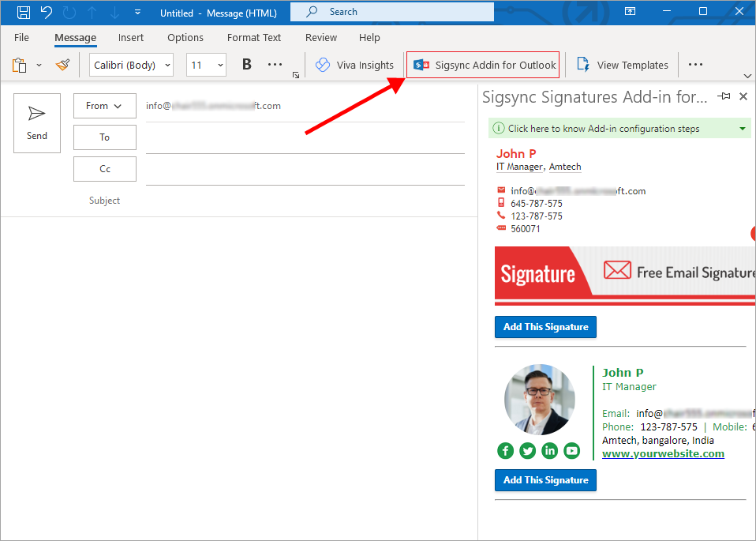Viewport: 756px width, 541px height.
Task: Open the Format Text tab
Action: coord(253,37)
